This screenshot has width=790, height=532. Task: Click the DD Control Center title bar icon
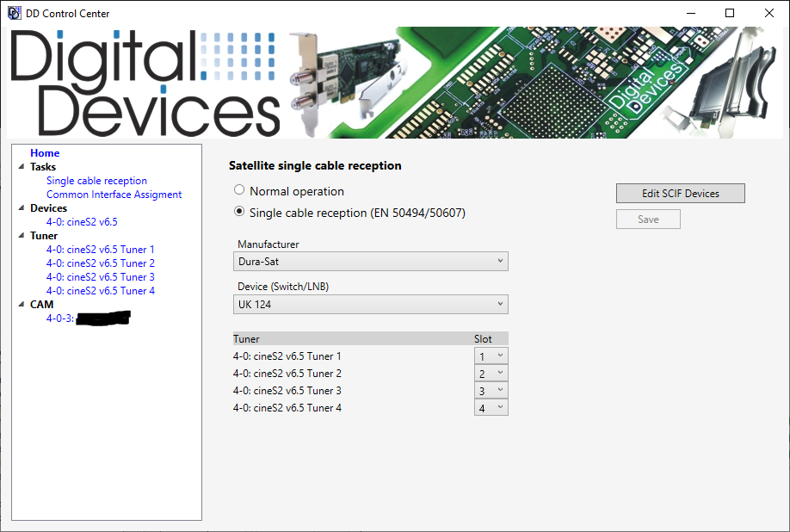coord(14,13)
